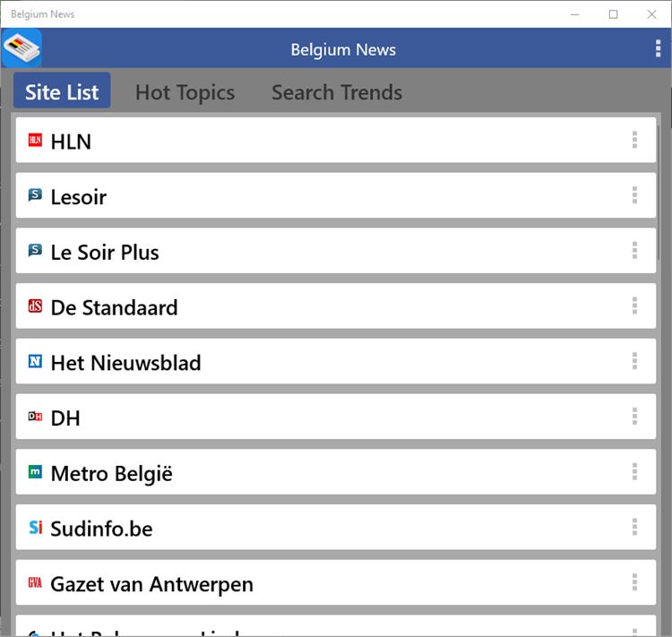This screenshot has width=672, height=637.
Task: Click the Gazet van Antwerpen GVA favicon
Action: tap(35, 583)
